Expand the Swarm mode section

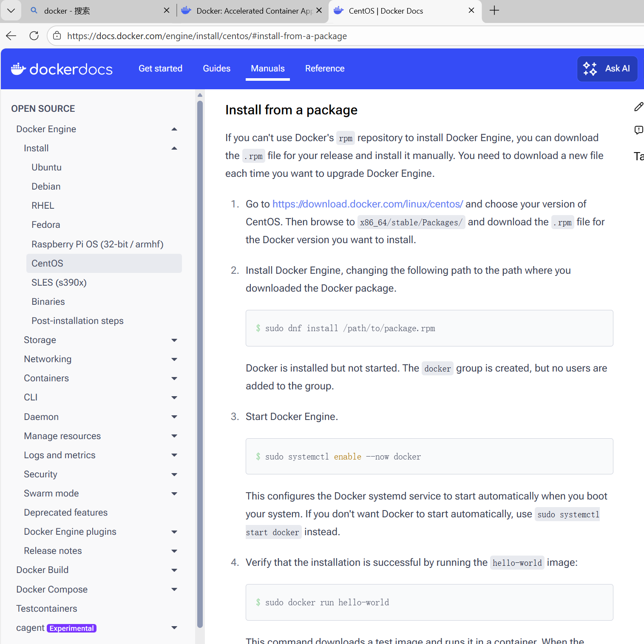point(174,494)
